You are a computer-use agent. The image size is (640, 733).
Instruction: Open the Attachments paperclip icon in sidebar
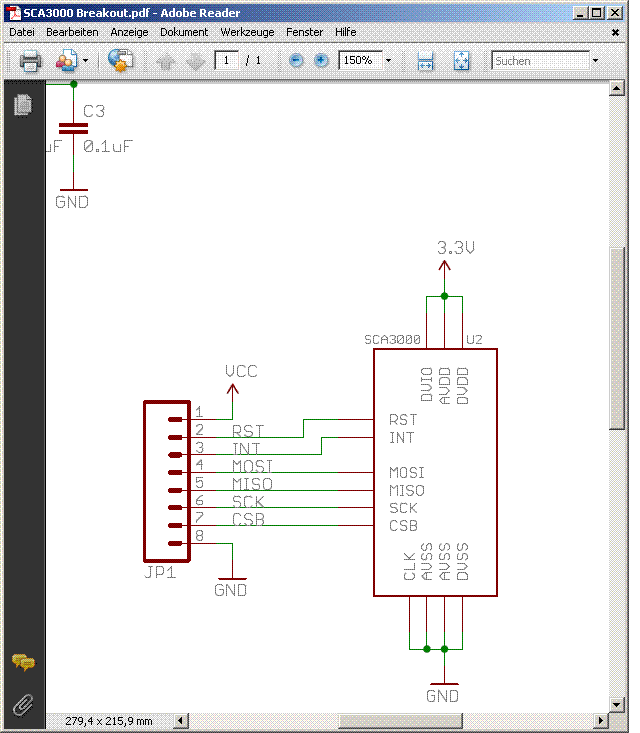(x=23, y=705)
